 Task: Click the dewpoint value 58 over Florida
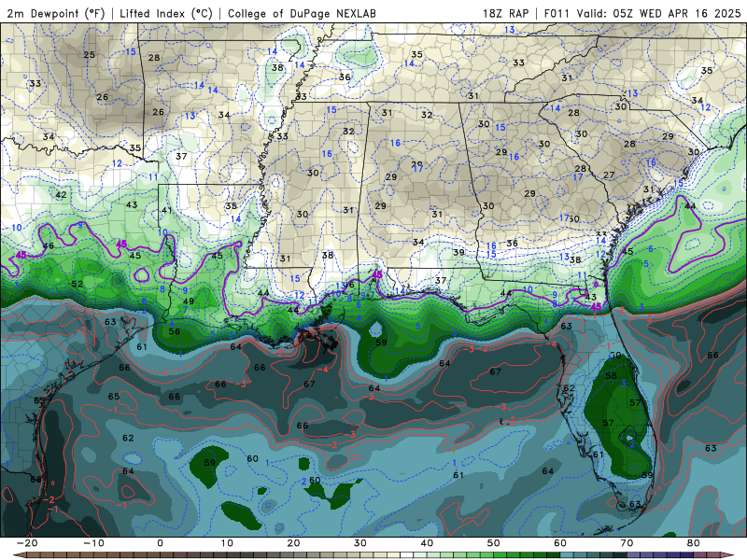tap(612, 375)
